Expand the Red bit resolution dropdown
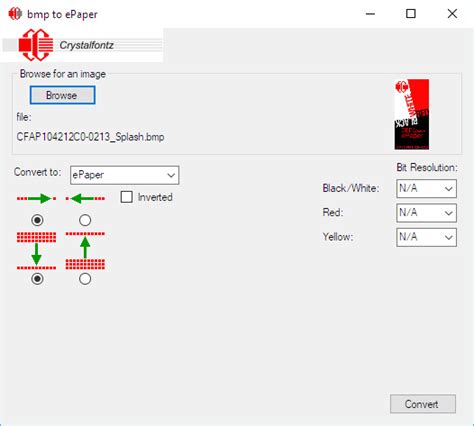This screenshot has width=474, height=426. (426, 213)
